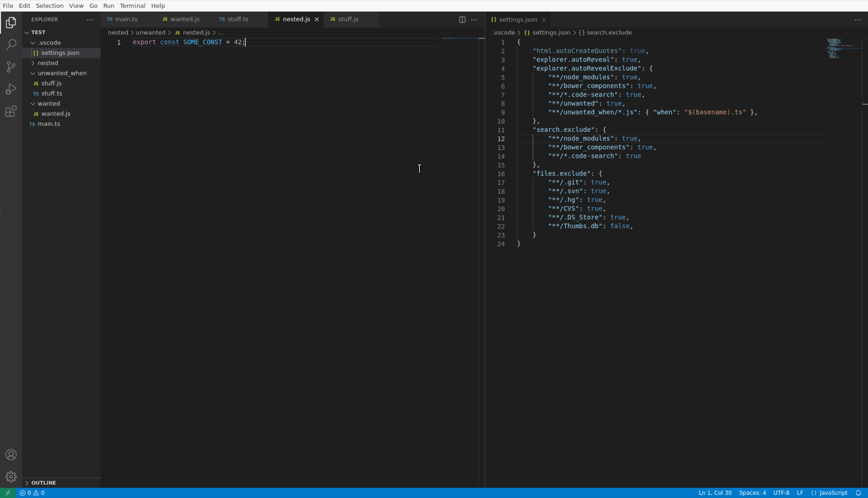The height and width of the screenshot is (498, 868).
Task: Expand the nested folder
Action: point(48,63)
